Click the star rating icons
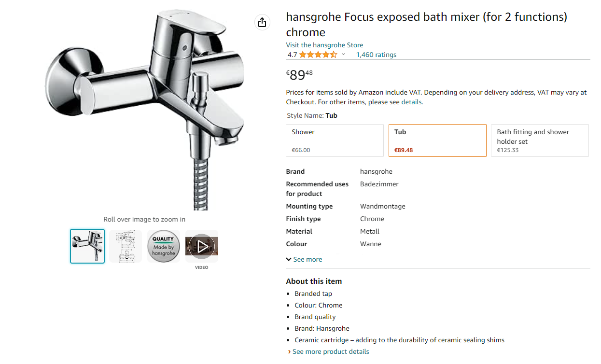Image resolution: width=601 pixels, height=364 pixels. click(318, 55)
